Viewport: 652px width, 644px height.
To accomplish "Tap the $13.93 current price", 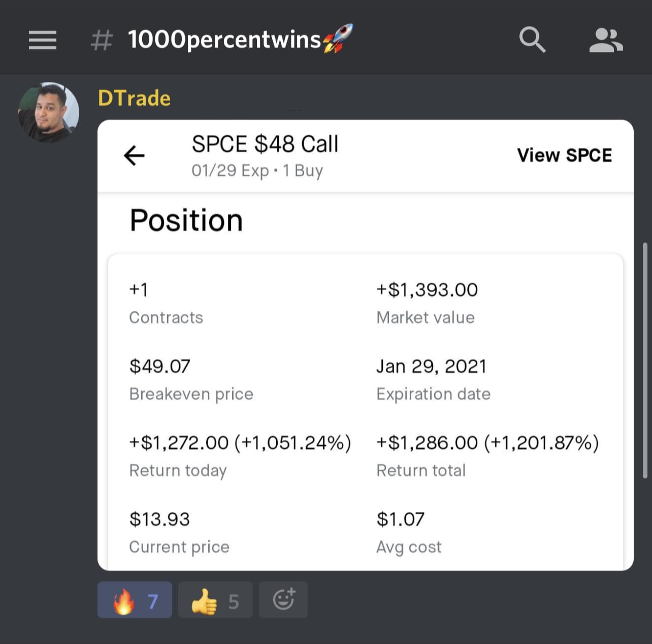I will pos(159,520).
